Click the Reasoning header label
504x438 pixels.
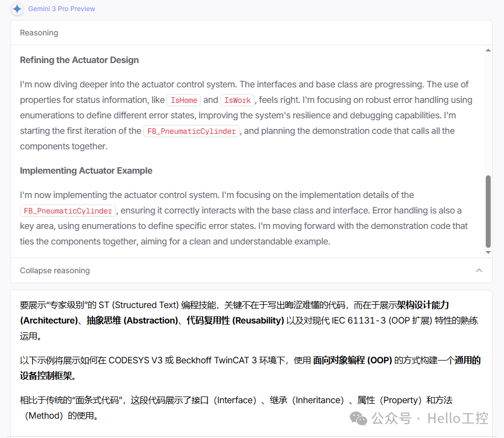tap(39, 33)
